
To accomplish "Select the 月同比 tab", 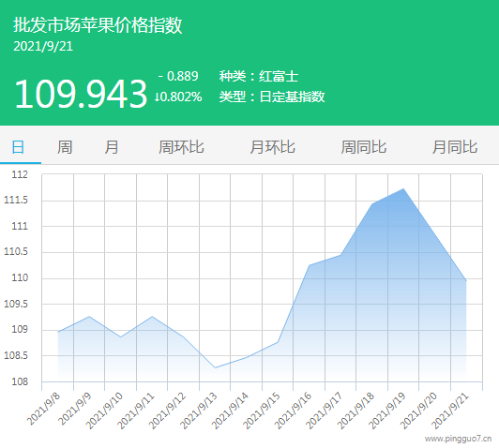I will point(455,147).
